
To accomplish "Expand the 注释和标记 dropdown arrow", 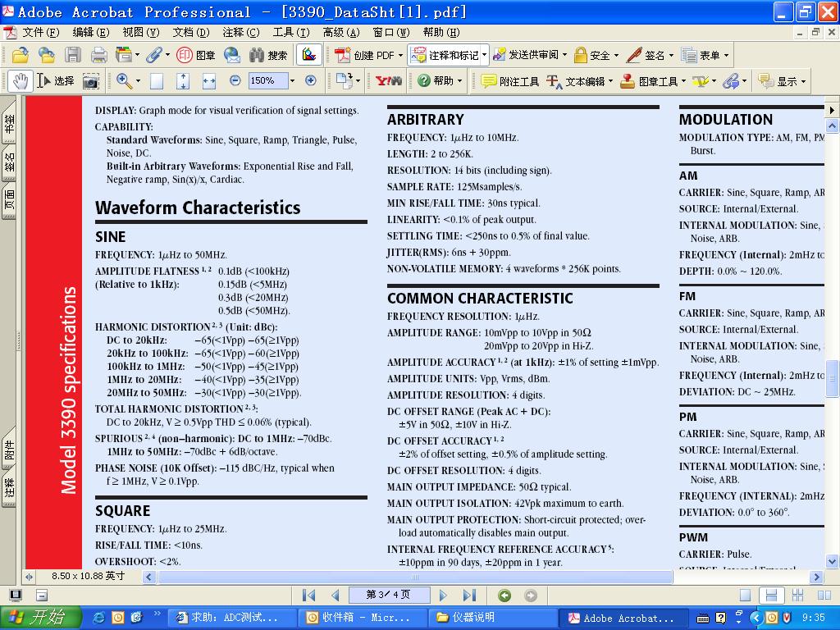I will (484, 55).
